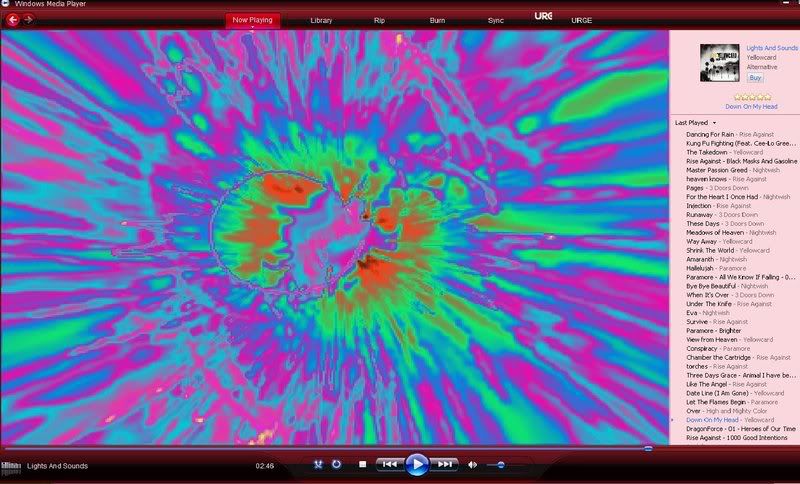Open the Burn tab
800x484 pixels.
coord(437,20)
